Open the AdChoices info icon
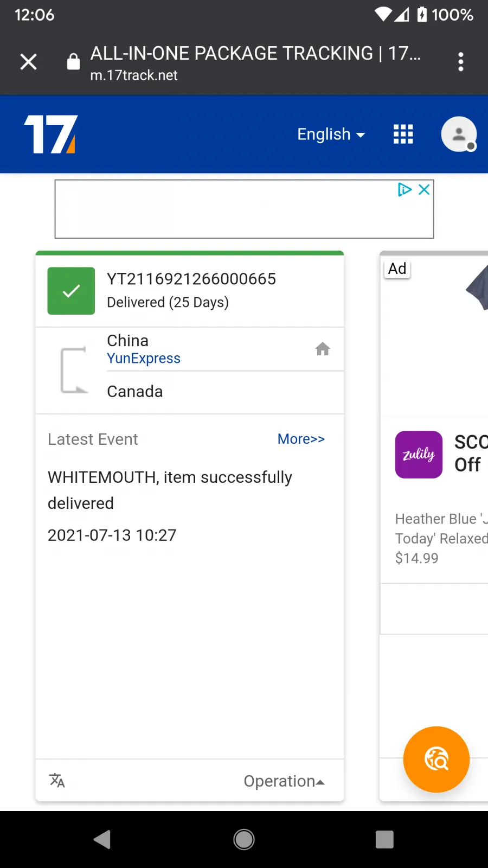This screenshot has width=488, height=868. click(x=404, y=189)
